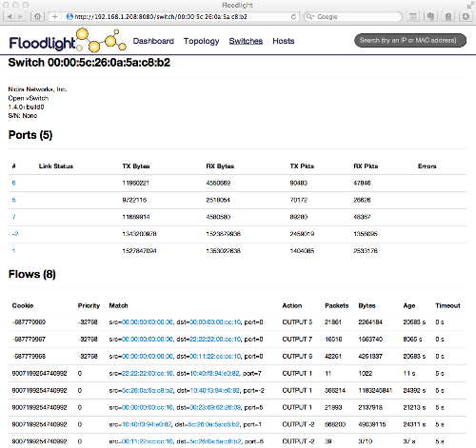Viewport: 476px width, 448px height.
Task: Click the plus add bookmark button
Action: [x=54, y=16]
